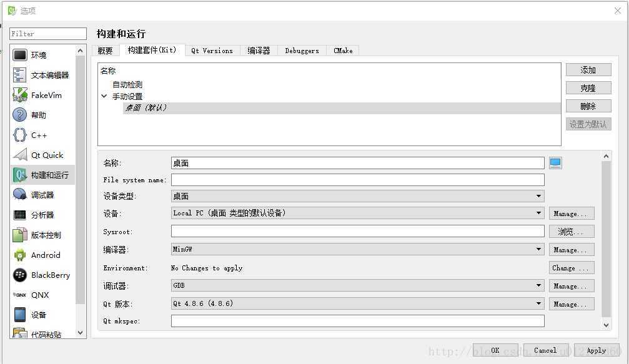The height and width of the screenshot is (364, 629).
Task: Select the 代码粘贴 category icon
Action: point(19,333)
